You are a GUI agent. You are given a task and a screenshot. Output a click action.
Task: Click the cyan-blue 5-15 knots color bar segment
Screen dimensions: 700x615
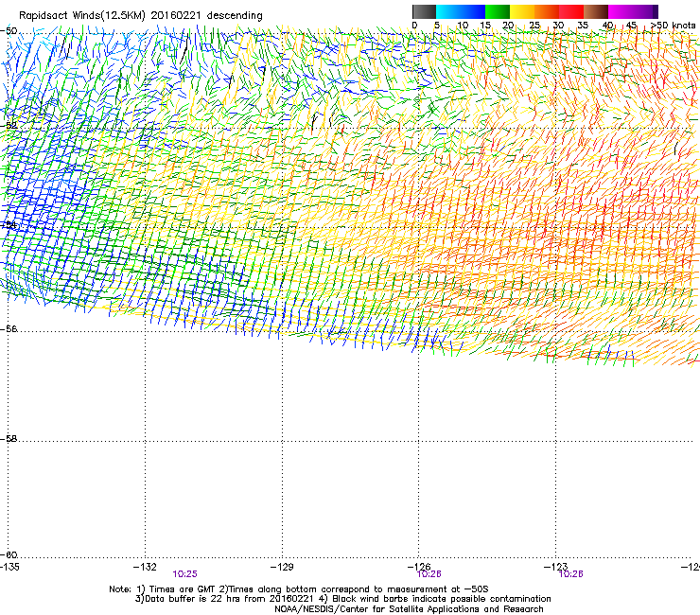[461, 11]
